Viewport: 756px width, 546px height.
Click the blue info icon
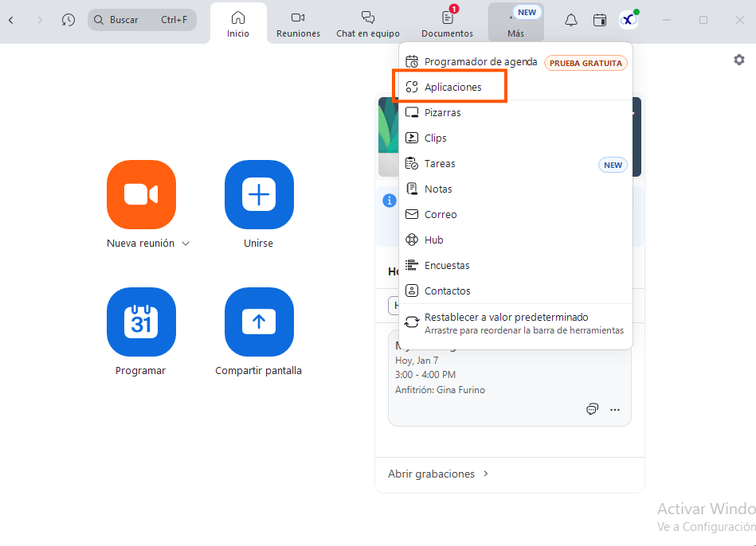(x=389, y=201)
